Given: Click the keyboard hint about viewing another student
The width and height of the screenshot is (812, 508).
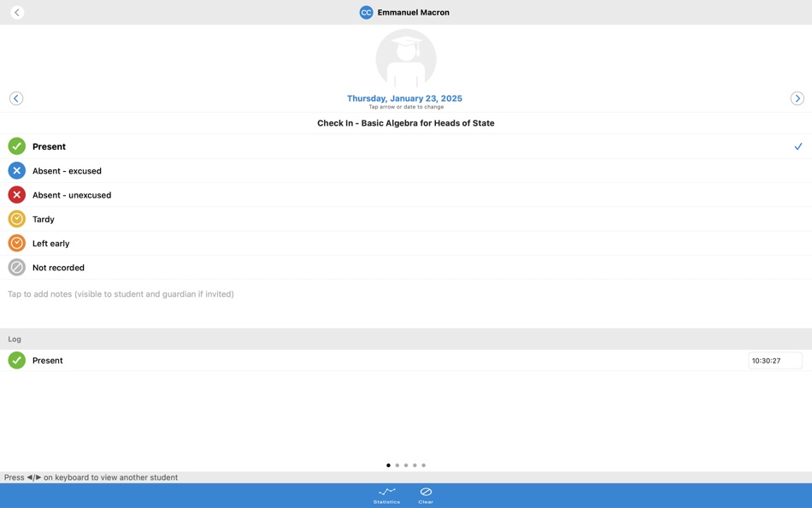Looking at the screenshot, I should 91,477.
